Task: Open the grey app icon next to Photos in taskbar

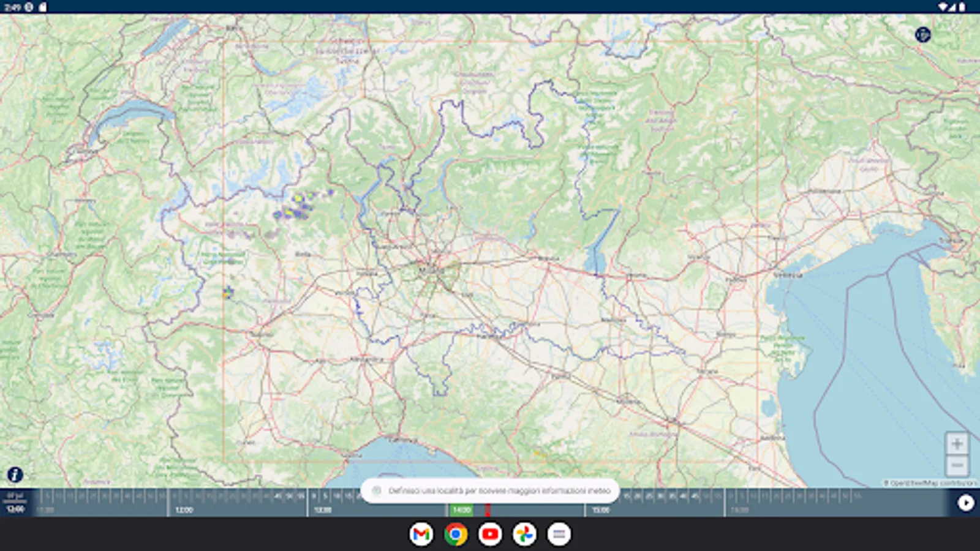Action: 559,534
